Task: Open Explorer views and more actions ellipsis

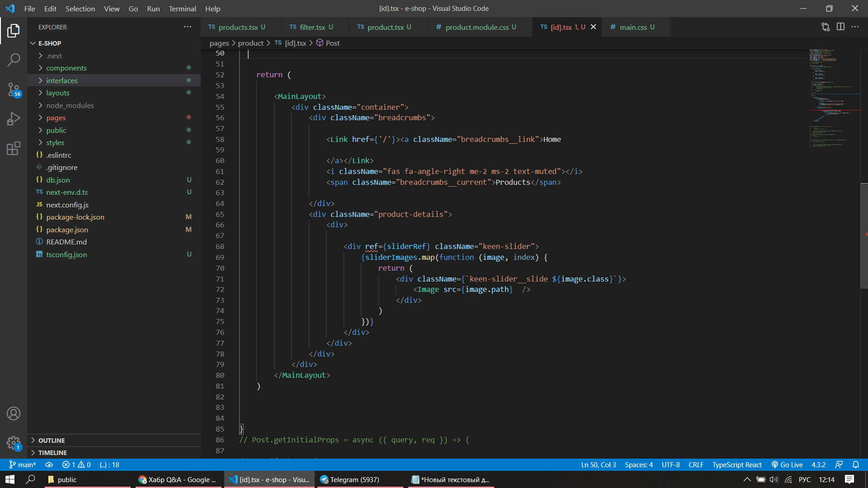Action: click(x=188, y=27)
